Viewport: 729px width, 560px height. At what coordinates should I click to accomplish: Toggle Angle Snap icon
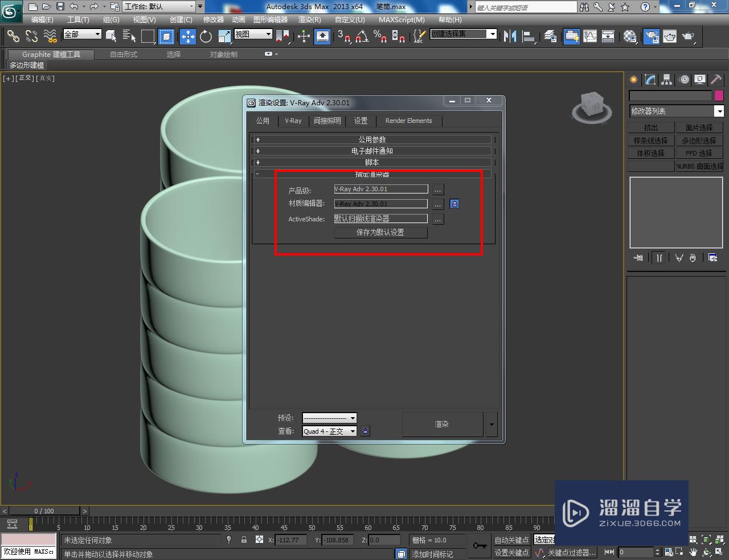tap(362, 36)
